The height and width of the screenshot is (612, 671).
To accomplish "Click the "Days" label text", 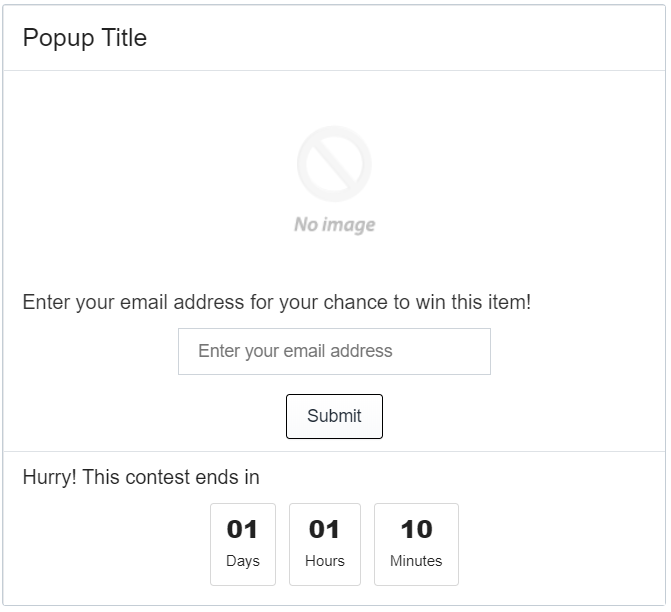I will (x=242, y=561).
